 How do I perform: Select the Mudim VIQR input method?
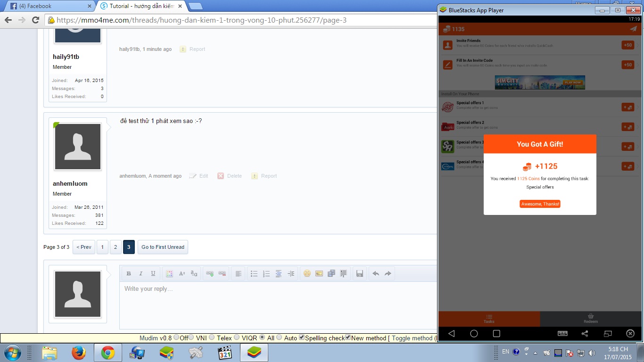(x=237, y=337)
